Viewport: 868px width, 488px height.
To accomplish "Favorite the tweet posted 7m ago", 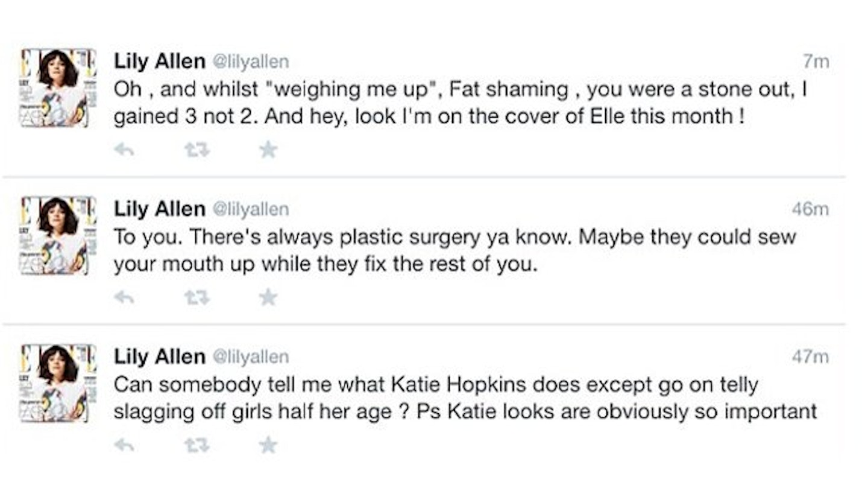I will (x=268, y=149).
